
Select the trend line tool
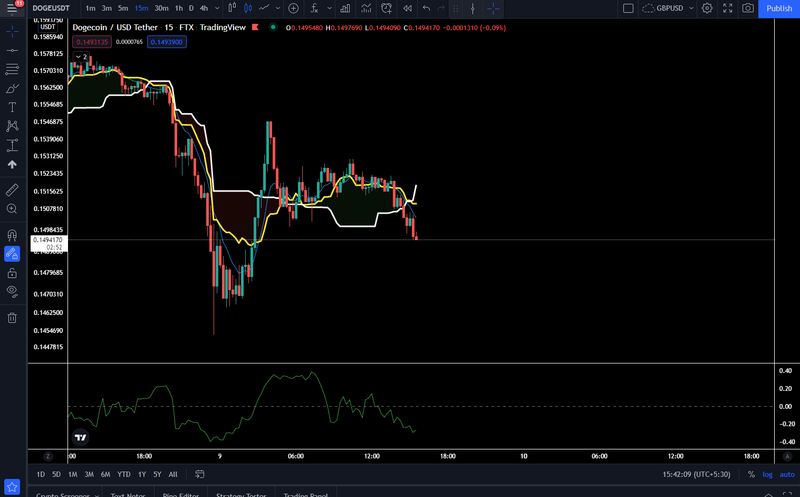(12, 50)
